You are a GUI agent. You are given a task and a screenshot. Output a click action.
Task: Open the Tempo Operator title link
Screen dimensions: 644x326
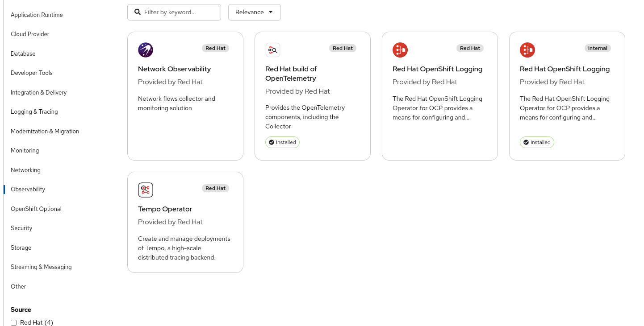pyautogui.click(x=165, y=209)
